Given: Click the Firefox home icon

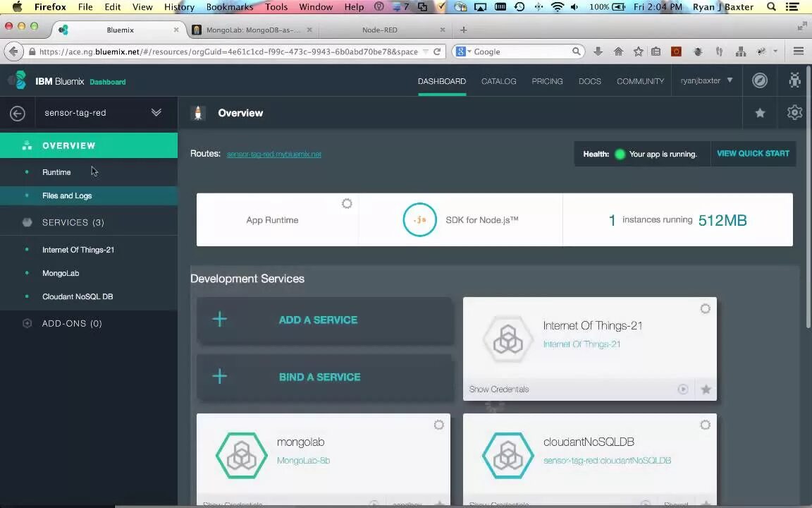Looking at the screenshot, I should coord(618,52).
